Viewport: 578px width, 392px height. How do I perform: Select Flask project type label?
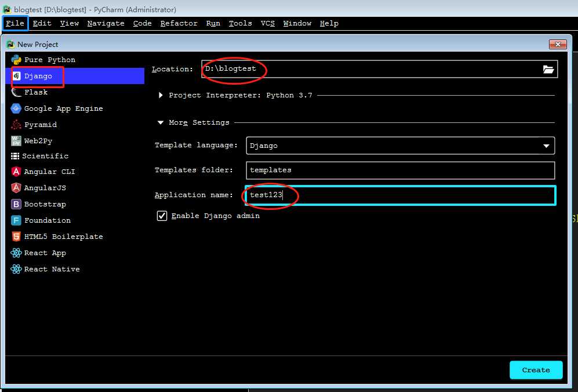coord(36,92)
